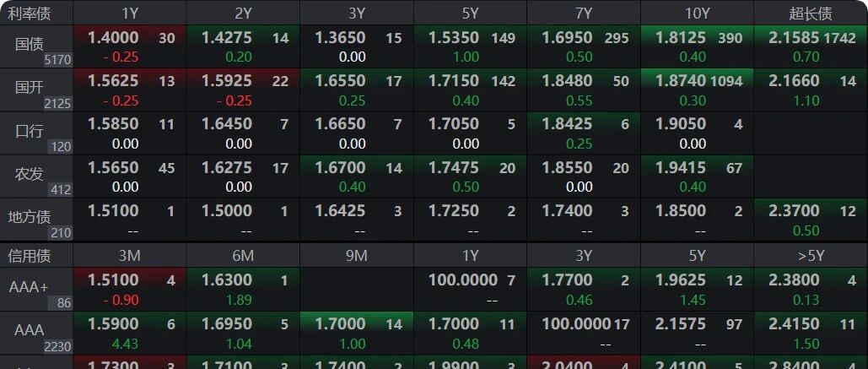Screen dimensions: 868x369
Task: Click 国开 7Y yield 1.8480
Action: point(568,81)
